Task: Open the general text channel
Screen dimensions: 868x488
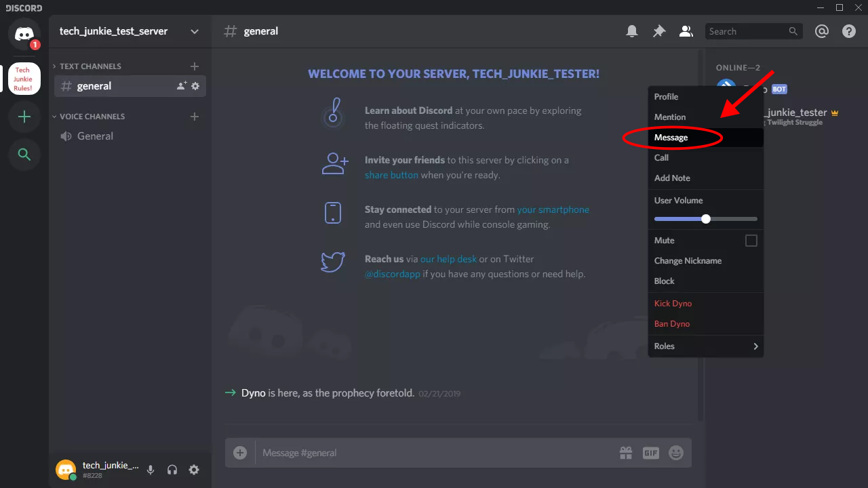Action: point(130,86)
